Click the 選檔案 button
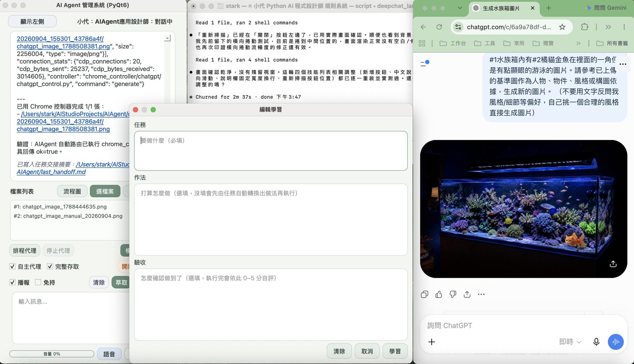The image size is (634, 364). click(105, 191)
